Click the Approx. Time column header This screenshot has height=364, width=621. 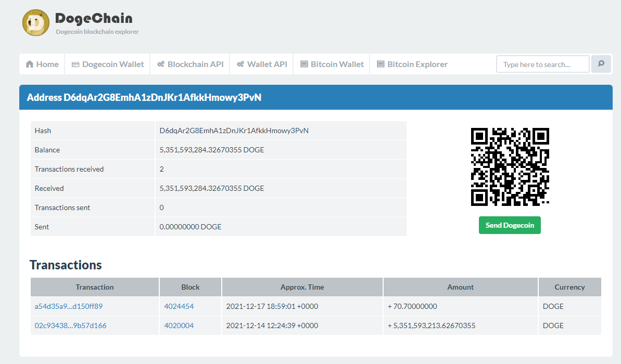pos(302,287)
